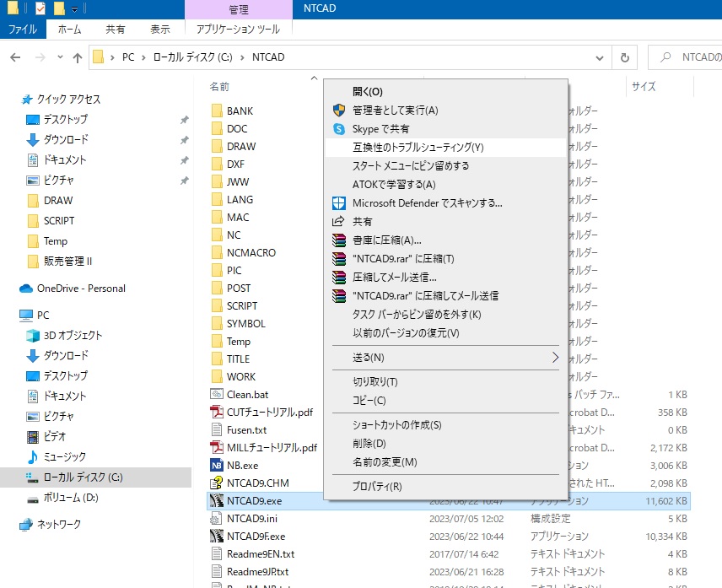Sort by the サイズ column header
The image size is (722, 588).
click(644, 86)
